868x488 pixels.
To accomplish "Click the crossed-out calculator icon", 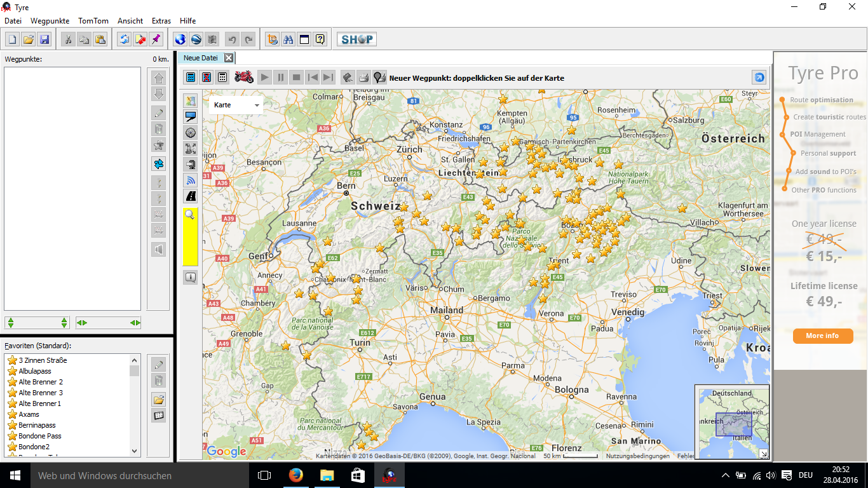I will point(206,78).
